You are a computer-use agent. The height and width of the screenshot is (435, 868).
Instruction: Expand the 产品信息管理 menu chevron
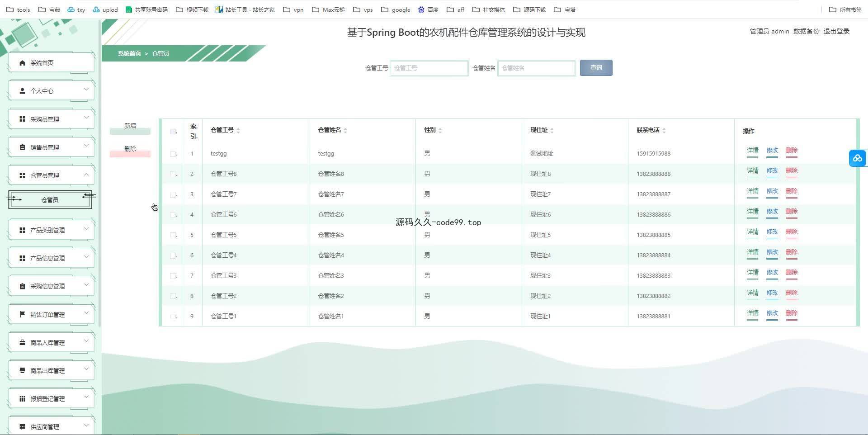(86, 257)
